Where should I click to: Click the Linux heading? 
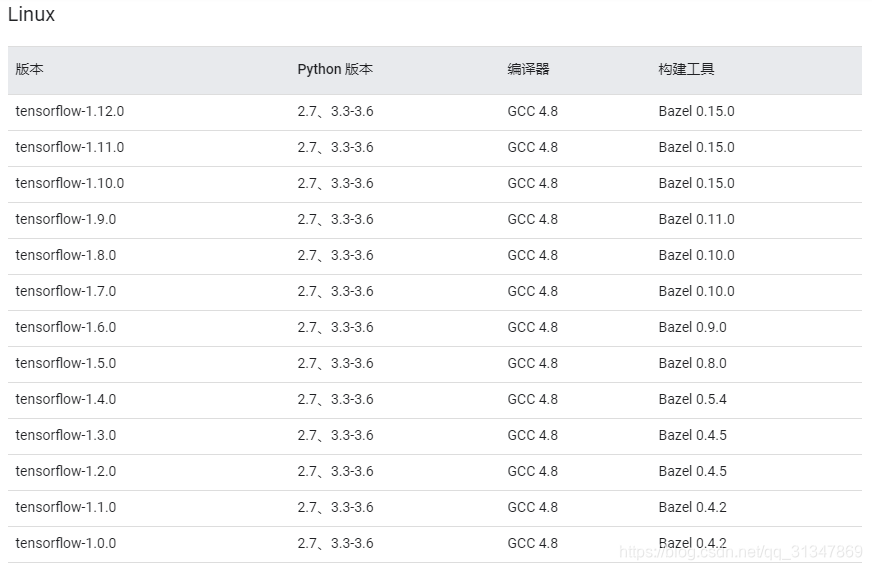click(31, 14)
